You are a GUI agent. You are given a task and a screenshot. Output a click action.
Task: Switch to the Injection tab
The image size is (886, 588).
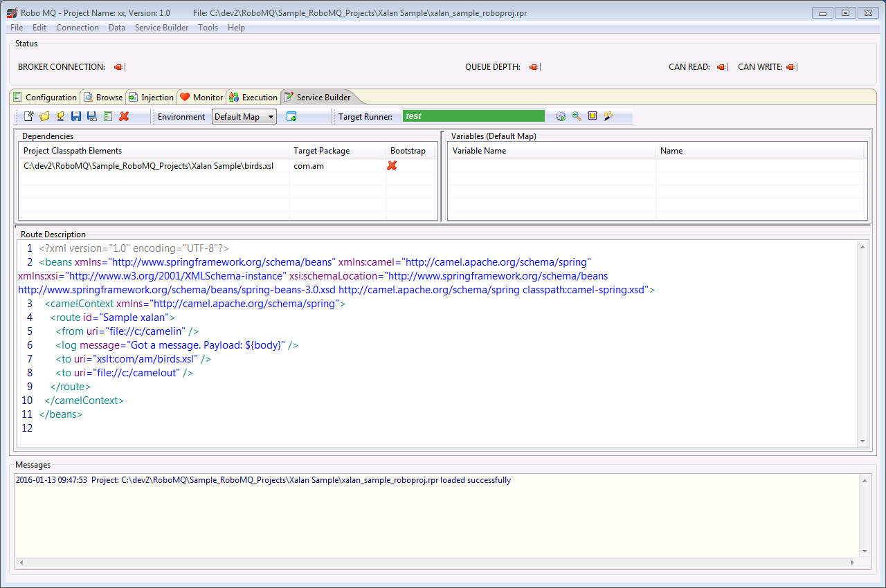click(151, 98)
